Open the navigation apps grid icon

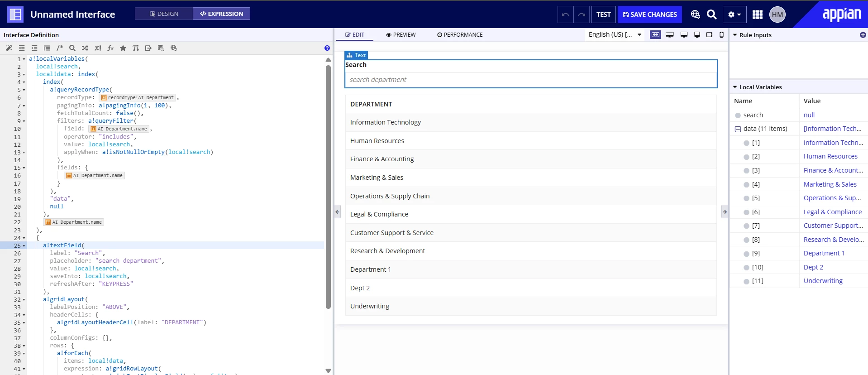tap(758, 14)
